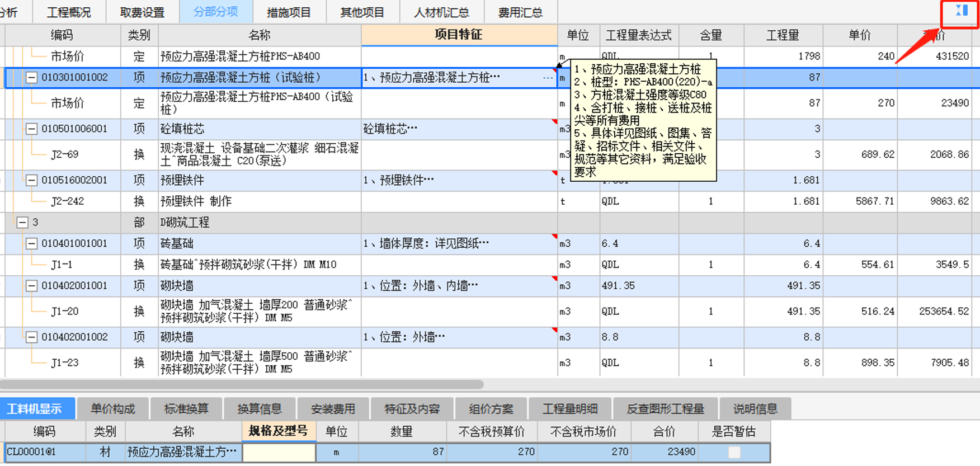
Task: Click the 工程量表达式 value 6.4 for 砖基础
Action: [x=610, y=244]
